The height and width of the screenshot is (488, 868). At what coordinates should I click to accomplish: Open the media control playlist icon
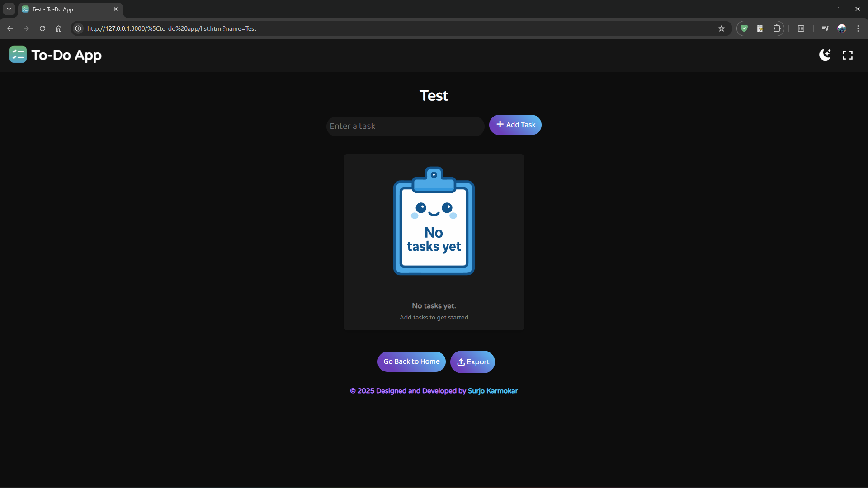(826, 28)
